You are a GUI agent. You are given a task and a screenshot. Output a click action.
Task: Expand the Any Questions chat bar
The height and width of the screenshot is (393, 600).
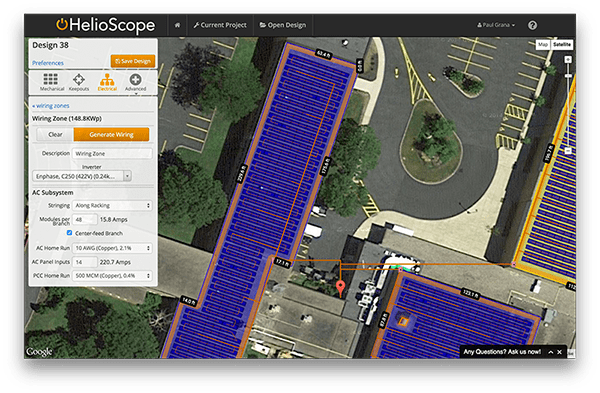pos(551,352)
